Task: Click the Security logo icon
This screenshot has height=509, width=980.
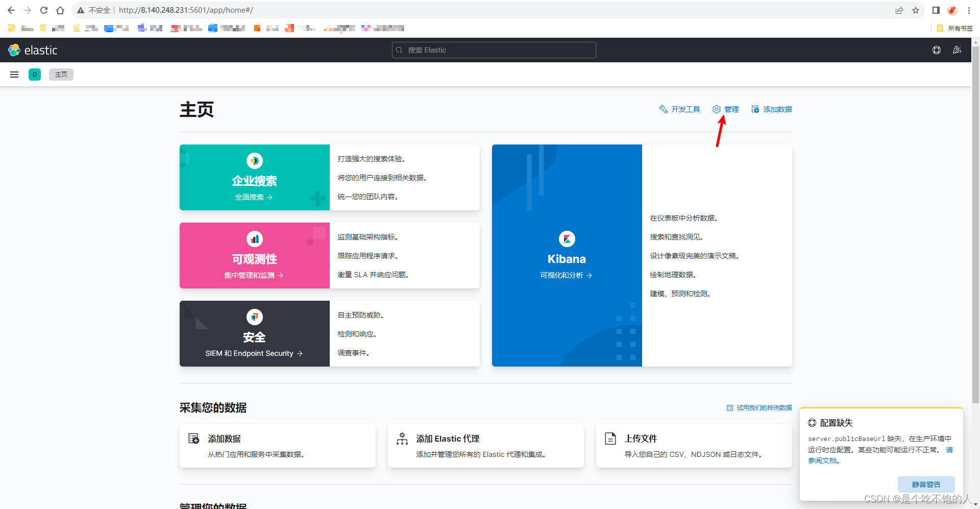Action: [255, 317]
